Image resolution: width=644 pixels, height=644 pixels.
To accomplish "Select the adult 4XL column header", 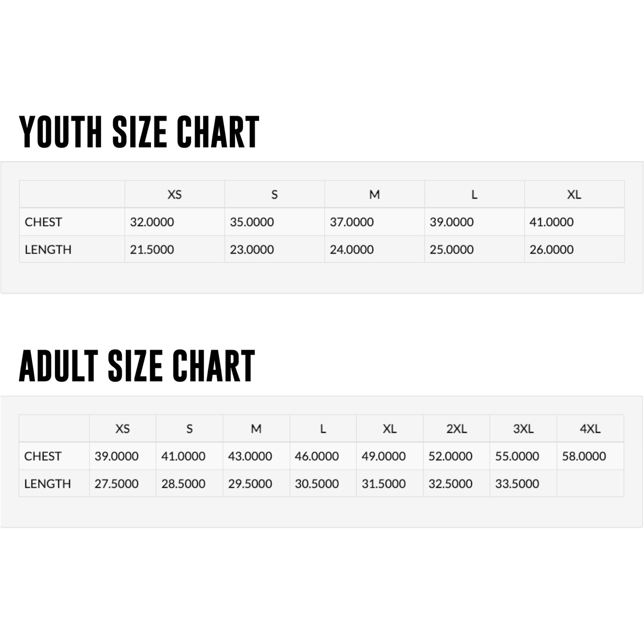I will [x=590, y=429].
